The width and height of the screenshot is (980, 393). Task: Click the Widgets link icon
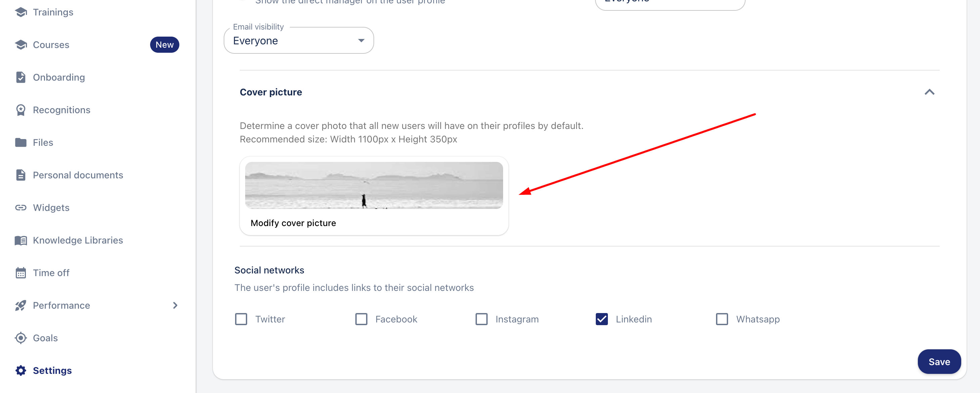tap(21, 208)
